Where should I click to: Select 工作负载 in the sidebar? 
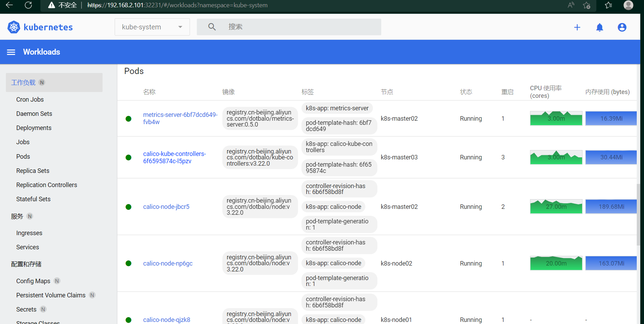tap(54, 82)
